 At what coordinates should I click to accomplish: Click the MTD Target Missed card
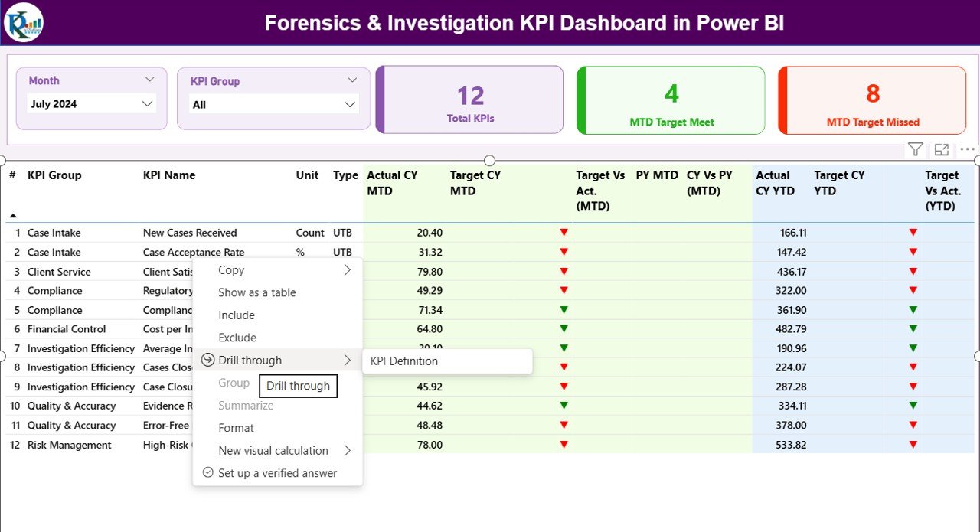pos(872,100)
